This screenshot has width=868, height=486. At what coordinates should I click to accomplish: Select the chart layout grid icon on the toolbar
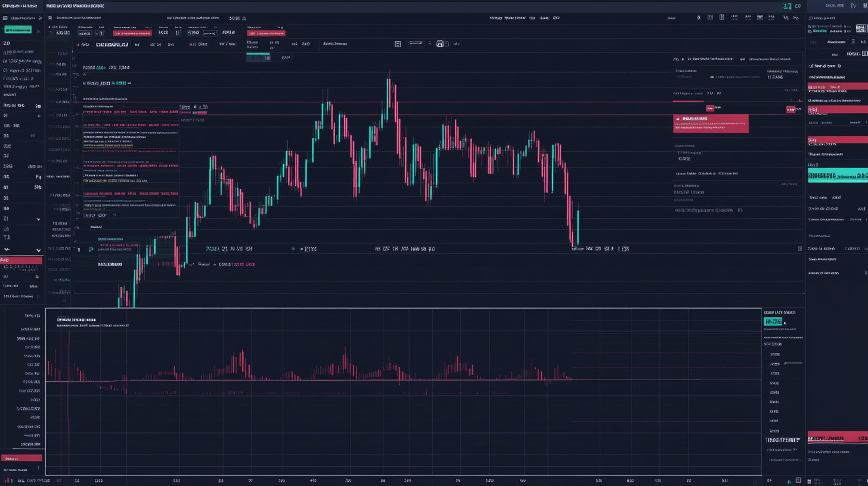pos(397,43)
